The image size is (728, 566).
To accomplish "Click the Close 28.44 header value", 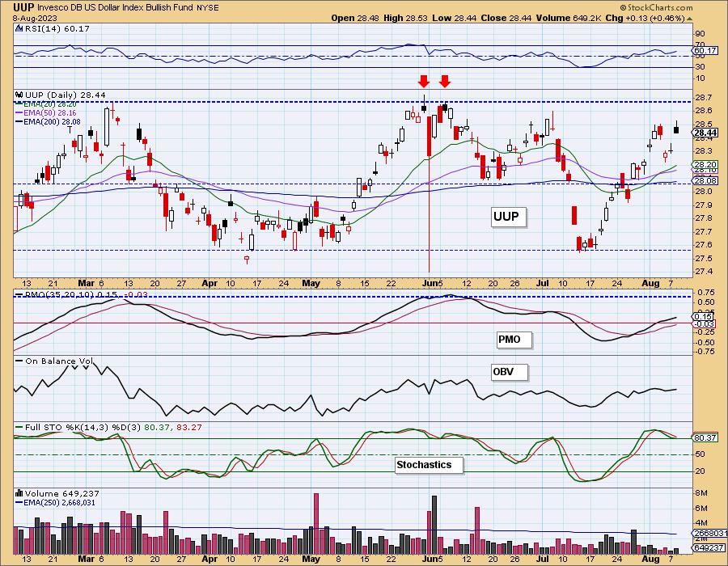I will coord(506,18).
